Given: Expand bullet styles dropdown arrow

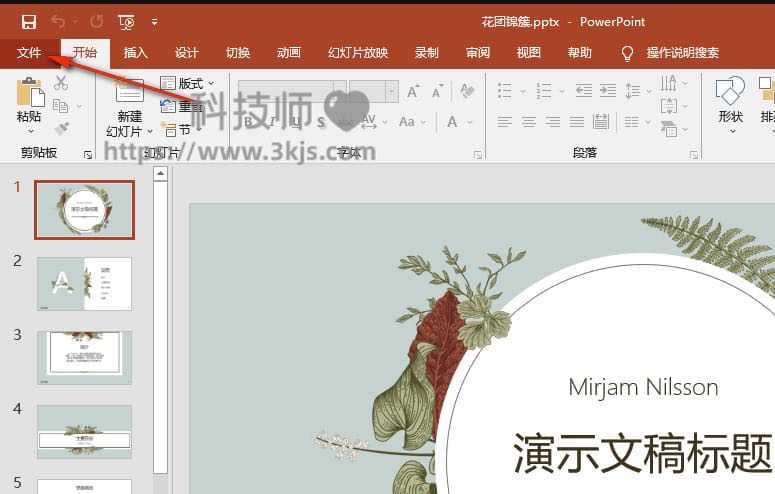Looking at the screenshot, I should [523, 91].
